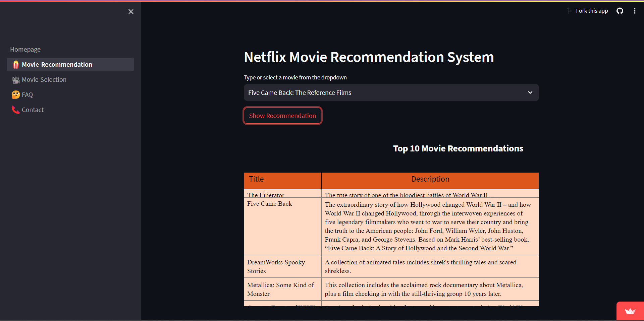Viewport: 644px width, 321px height.
Task: Select Metallica: Some Kind of Monster cell
Action: (283, 289)
